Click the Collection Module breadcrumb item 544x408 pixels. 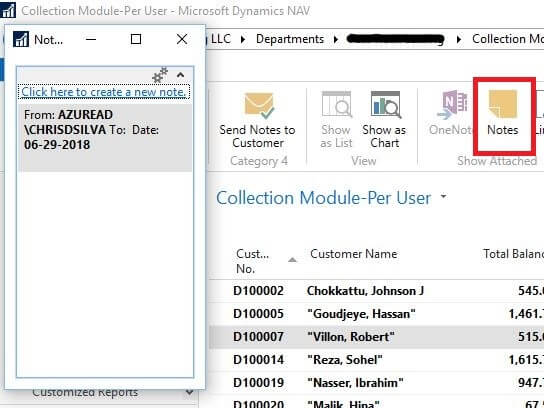508,39
